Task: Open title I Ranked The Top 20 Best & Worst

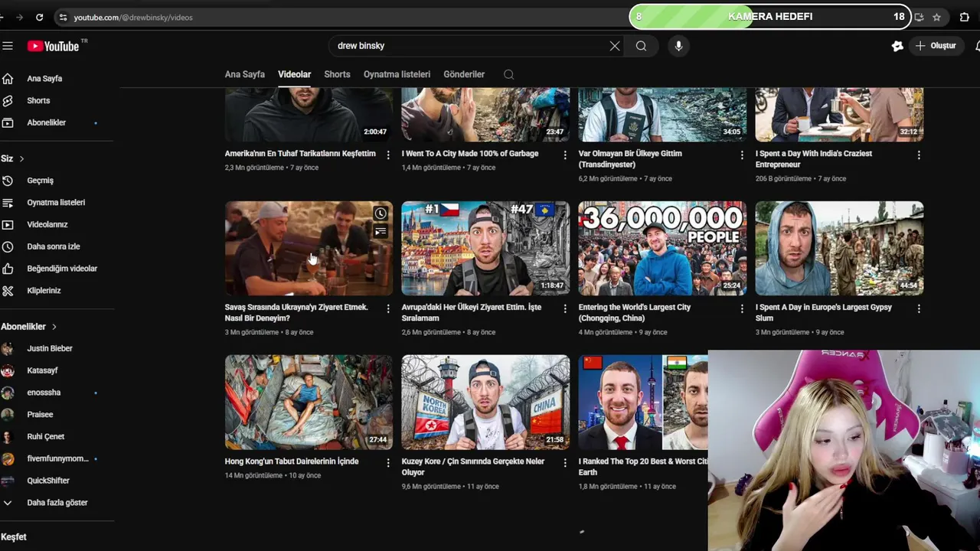Action: pyautogui.click(x=643, y=467)
